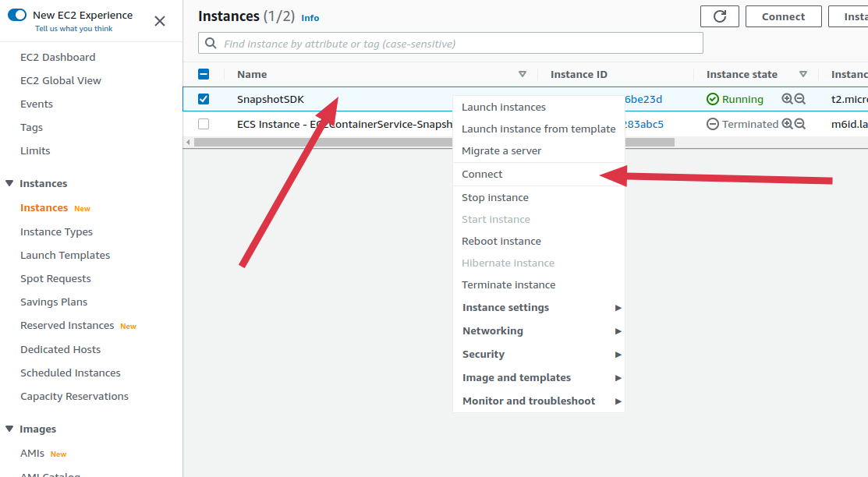868x477 pixels.
Task: Select Terminate instance in context menu
Action: click(x=508, y=285)
